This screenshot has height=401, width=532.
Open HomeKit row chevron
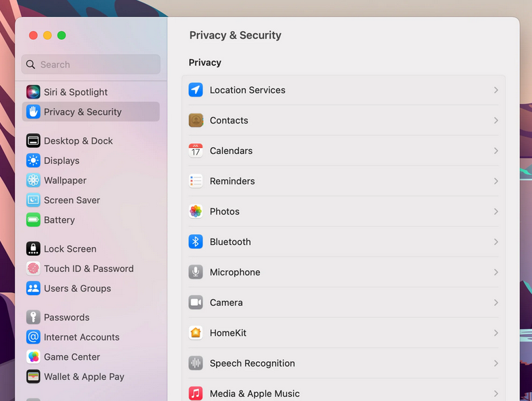tap(496, 333)
